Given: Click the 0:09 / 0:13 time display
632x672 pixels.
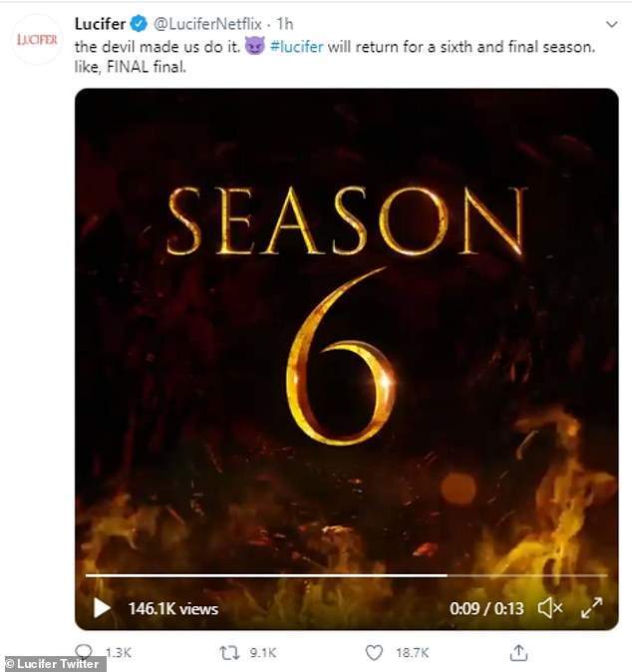Looking at the screenshot, I should click(485, 608).
